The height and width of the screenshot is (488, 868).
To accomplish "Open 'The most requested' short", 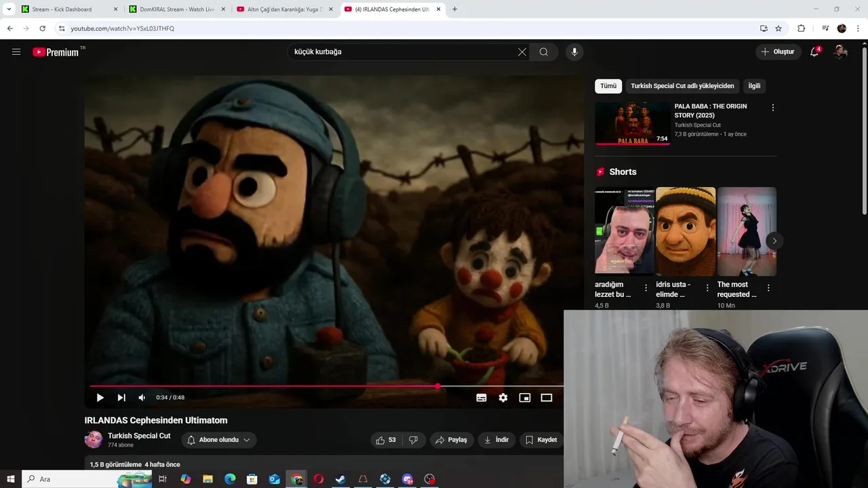I will click(x=747, y=231).
